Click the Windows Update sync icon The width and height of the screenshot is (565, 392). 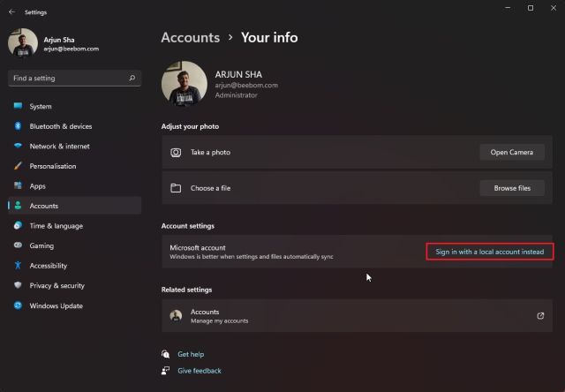pyautogui.click(x=18, y=305)
